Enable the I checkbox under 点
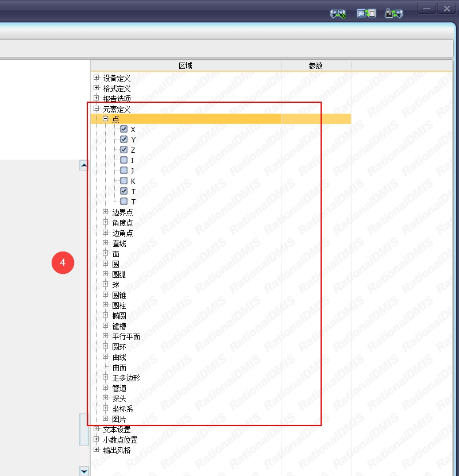The image size is (459, 476). point(124,160)
